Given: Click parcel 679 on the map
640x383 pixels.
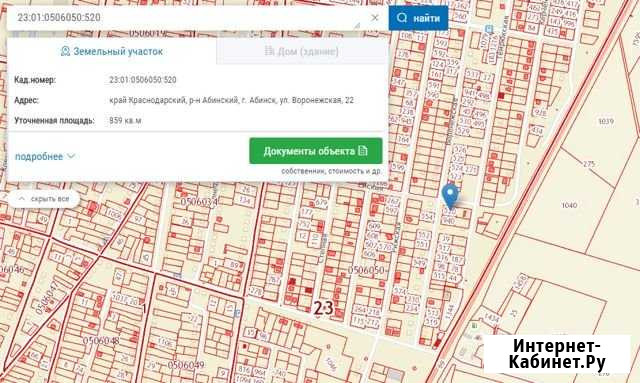Looking at the screenshot, I should tap(321, 202).
